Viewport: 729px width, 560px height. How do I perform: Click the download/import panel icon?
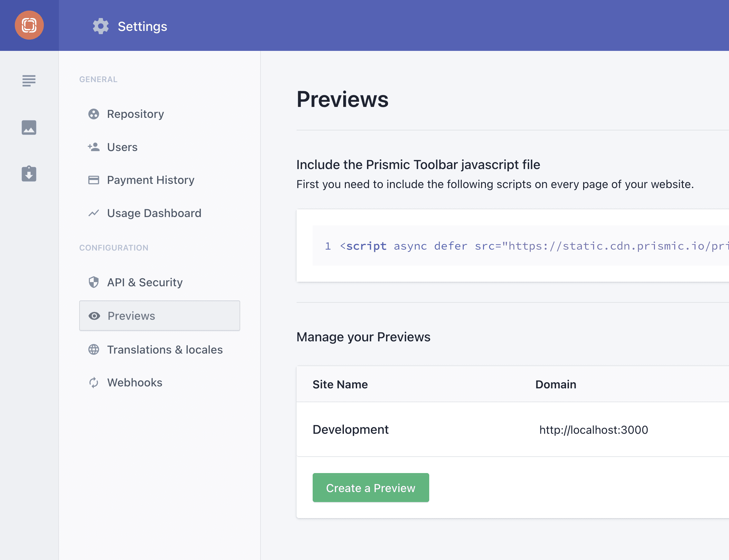click(29, 174)
